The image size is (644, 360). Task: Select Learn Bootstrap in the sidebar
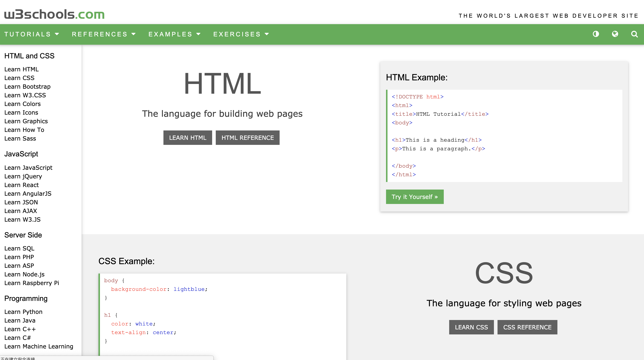click(x=27, y=87)
